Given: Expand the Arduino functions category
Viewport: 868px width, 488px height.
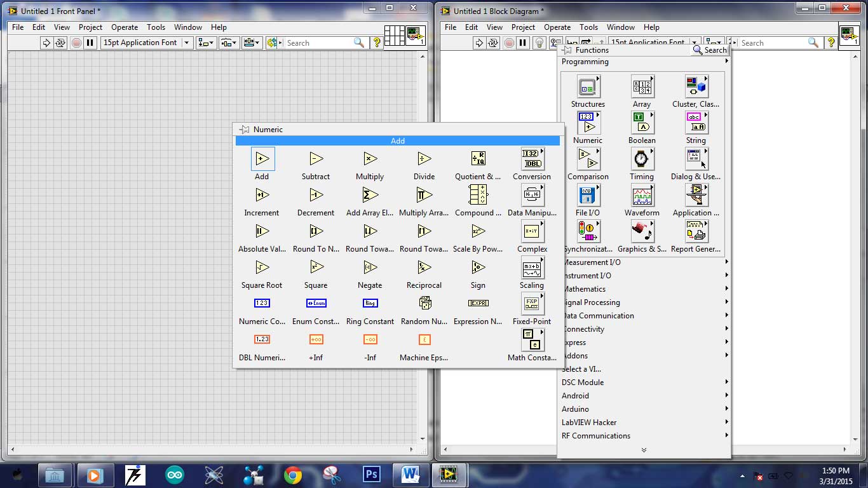Looking at the screenshot, I should 644,409.
